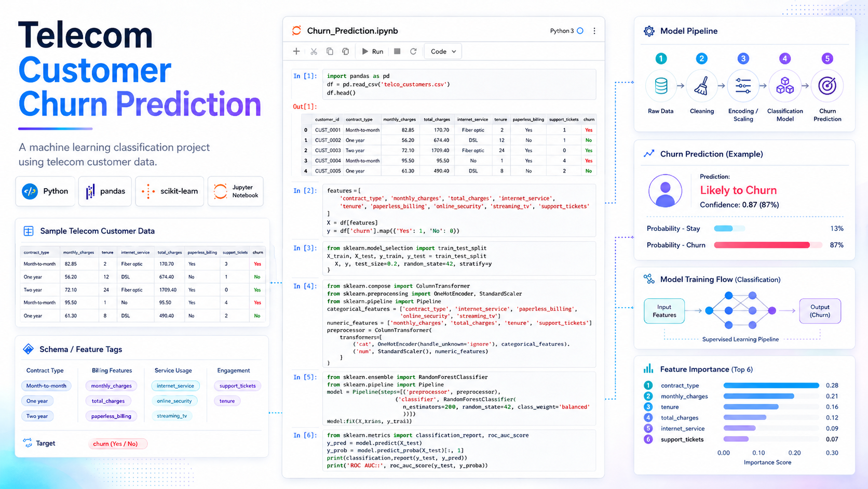Screen dimensions: 868x489
Task: Click the Churn_Prediction.ipynb notebook title
Action: pos(352,31)
